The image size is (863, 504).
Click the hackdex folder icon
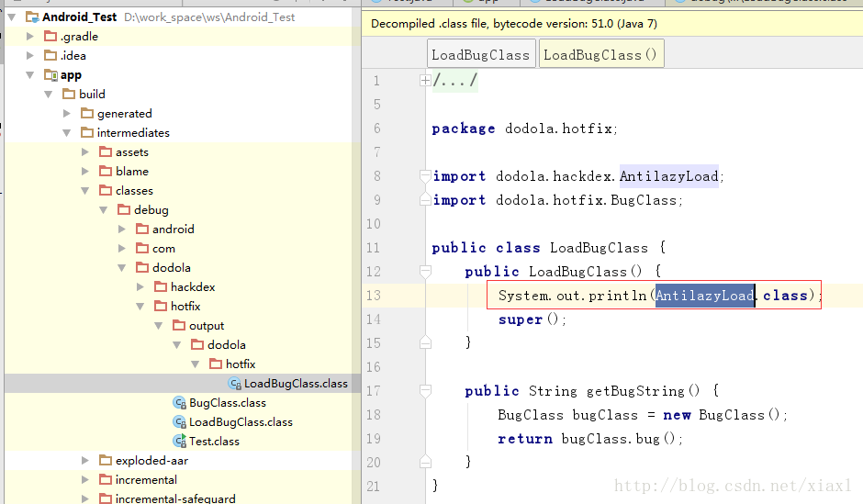tap(161, 286)
